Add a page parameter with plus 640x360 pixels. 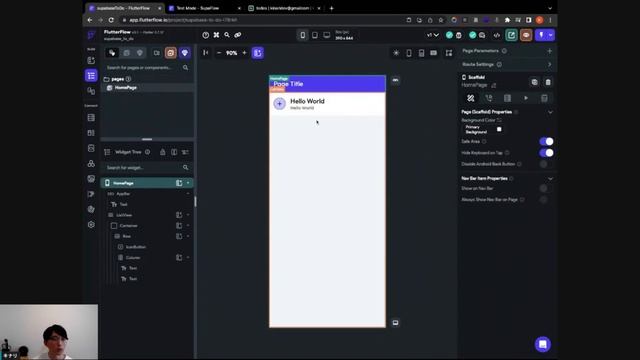point(549,51)
